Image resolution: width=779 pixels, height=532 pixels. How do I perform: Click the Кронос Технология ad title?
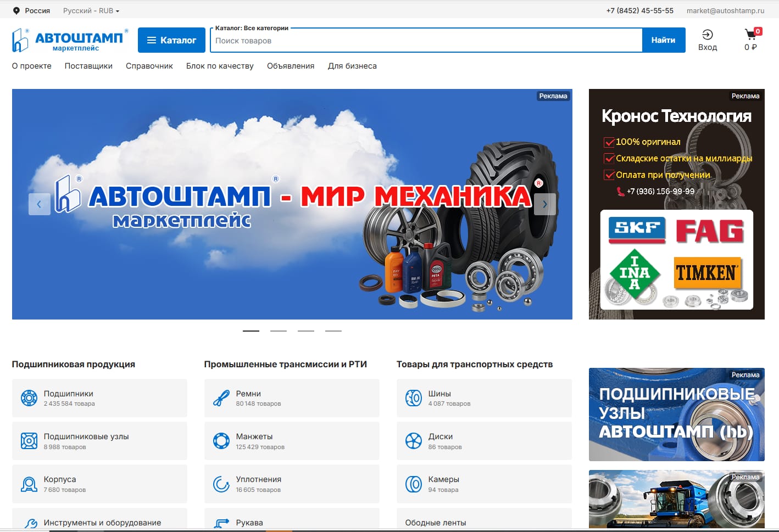click(x=676, y=116)
